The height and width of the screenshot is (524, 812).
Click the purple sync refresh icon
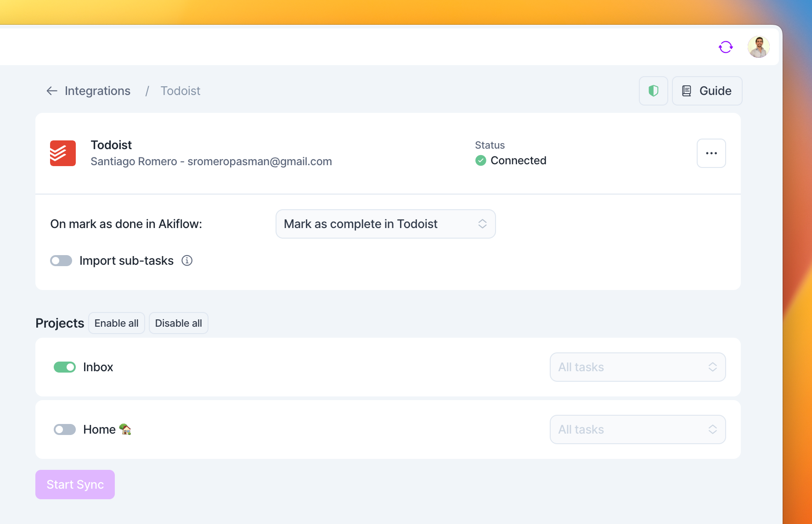[726, 47]
